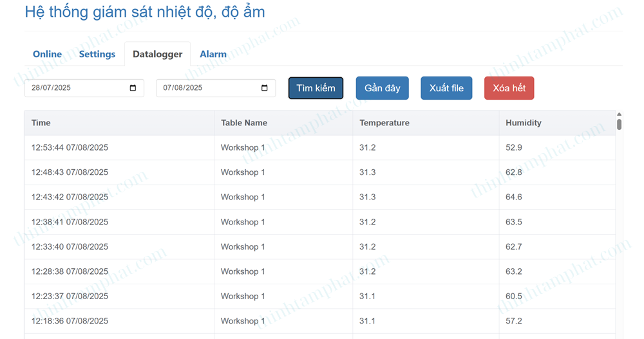Click the Table Name column header
Image resolution: width=644 pixels, height=339 pixels.
(243, 123)
